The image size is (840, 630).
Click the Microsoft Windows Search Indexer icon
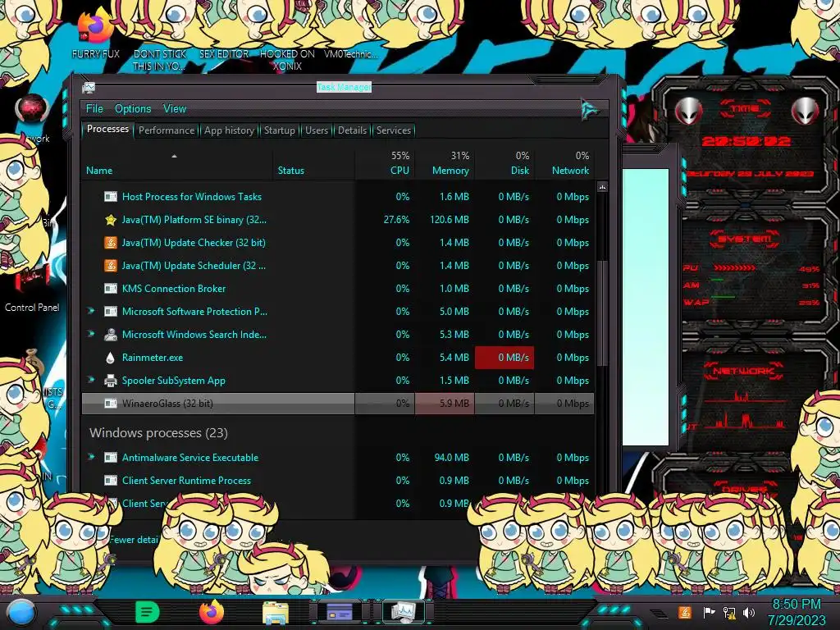point(111,335)
